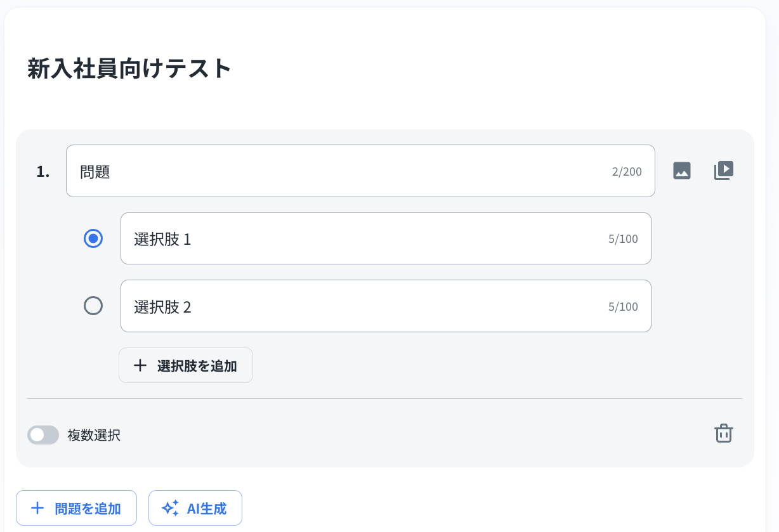Image resolution: width=779 pixels, height=532 pixels.
Task: Delete question 1 using the trash icon
Action: pyautogui.click(x=724, y=434)
